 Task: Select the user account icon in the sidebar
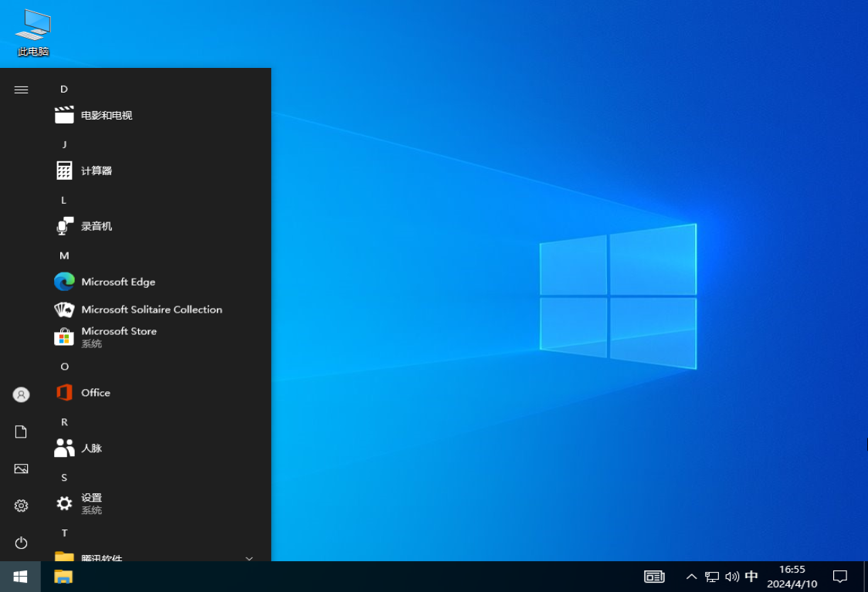coord(21,394)
